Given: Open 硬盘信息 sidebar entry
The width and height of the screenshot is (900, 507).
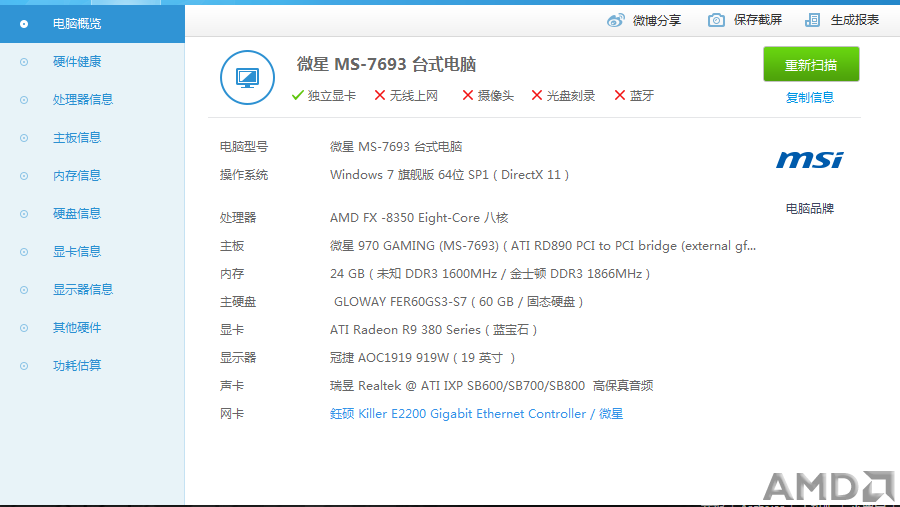Looking at the screenshot, I should [x=77, y=214].
